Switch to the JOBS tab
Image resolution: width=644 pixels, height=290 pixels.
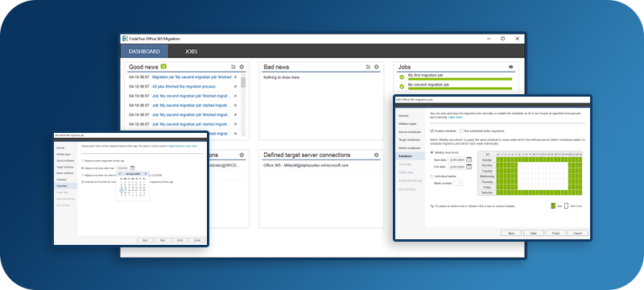191,52
